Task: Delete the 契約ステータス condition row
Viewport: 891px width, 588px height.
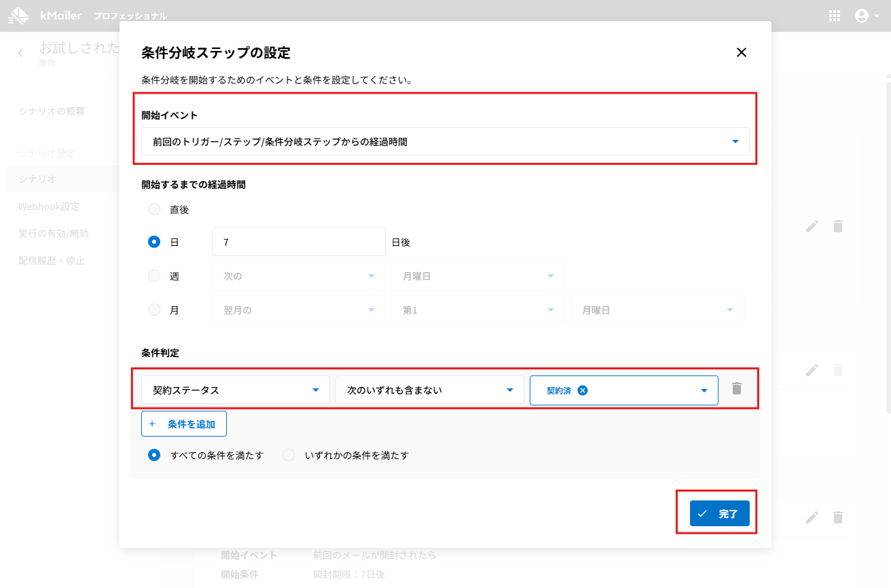Action: tap(737, 389)
